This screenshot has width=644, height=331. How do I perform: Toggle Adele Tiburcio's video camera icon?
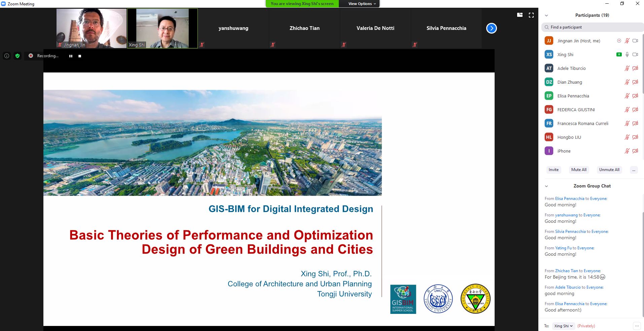click(x=635, y=68)
